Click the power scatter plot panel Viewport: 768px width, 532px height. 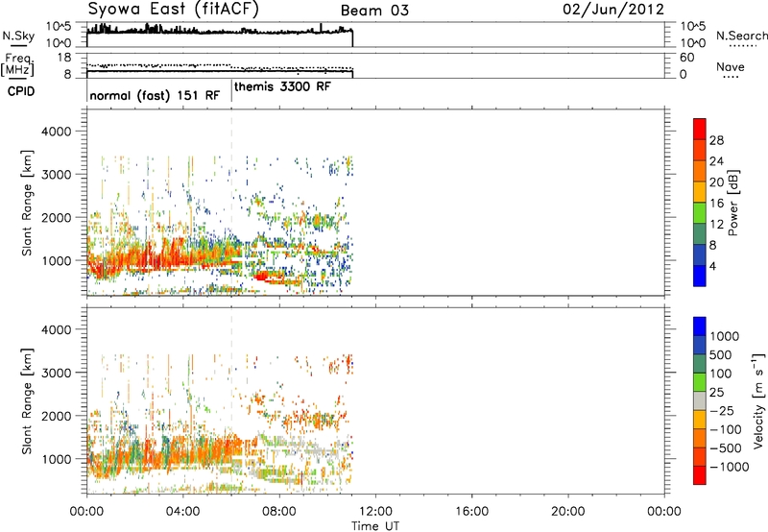point(375,203)
